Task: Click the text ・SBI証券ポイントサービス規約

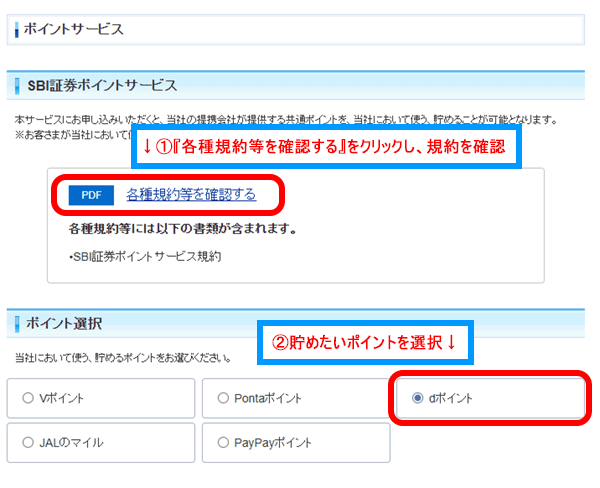Action: coord(145,256)
